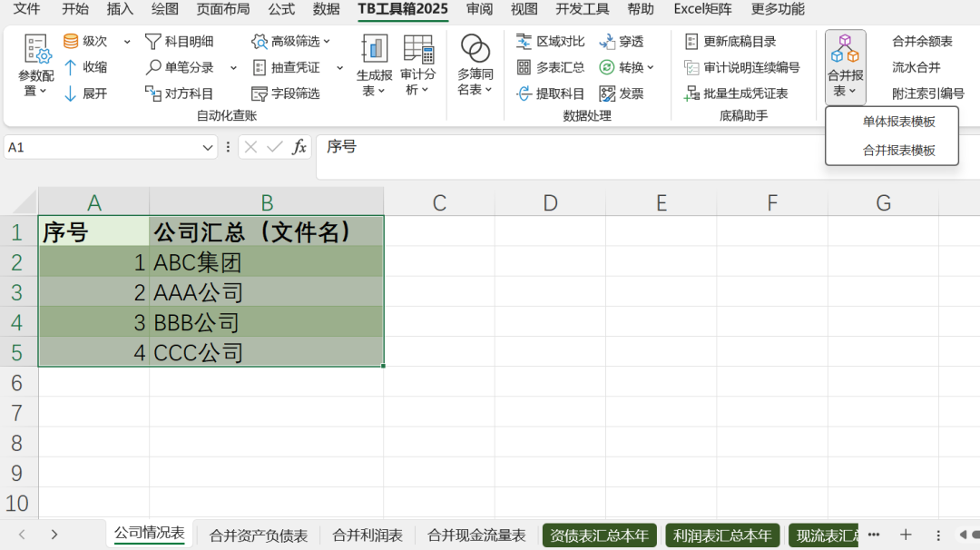Image resolution: width=980 pixels, height=550 pixels.
Task: Activate the 穿透 tool
Action: pos(622,40)
